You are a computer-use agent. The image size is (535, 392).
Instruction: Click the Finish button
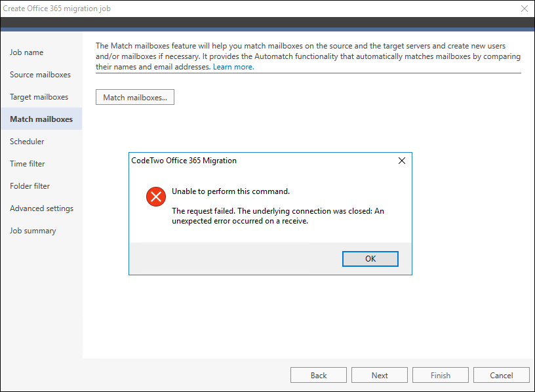(x=440, y=375)
